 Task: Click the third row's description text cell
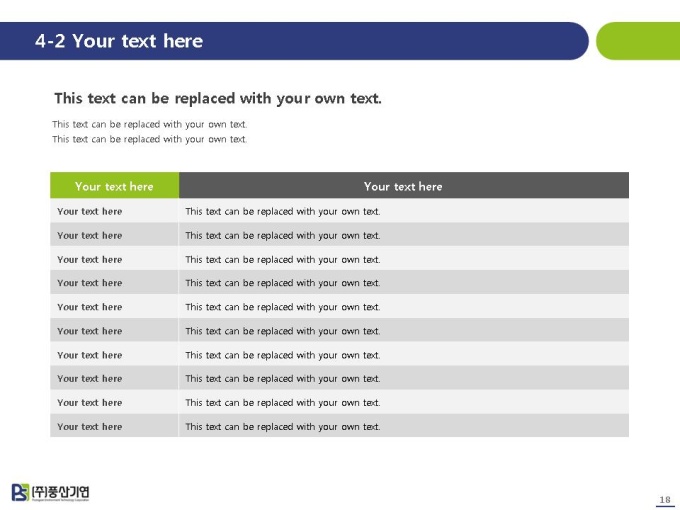pos(404,259)
